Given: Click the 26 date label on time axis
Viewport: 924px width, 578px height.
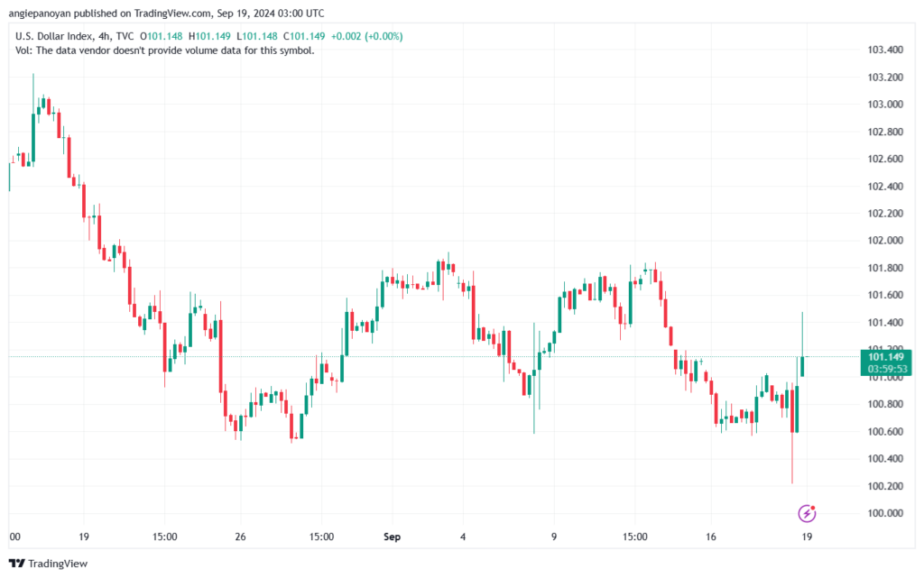Looking at the screenshot, I should click(x=240, y=537).
